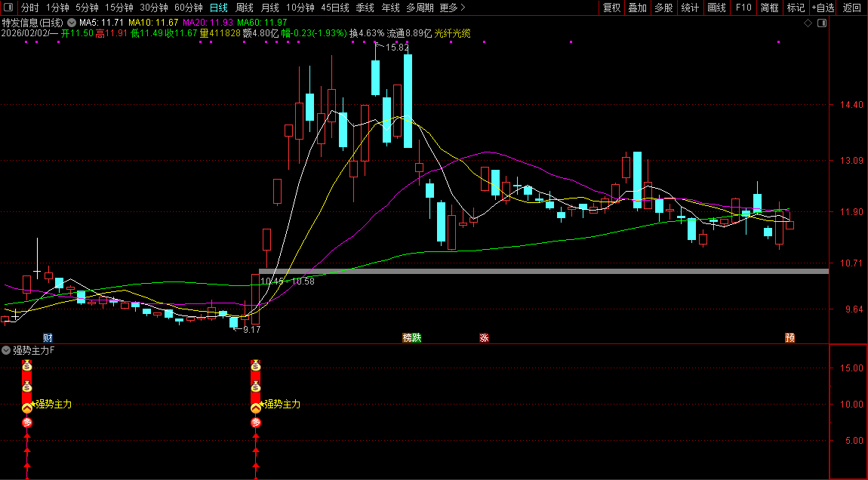
Task: Toggle 多股 multi-stock view
Action: coord(663,8)
